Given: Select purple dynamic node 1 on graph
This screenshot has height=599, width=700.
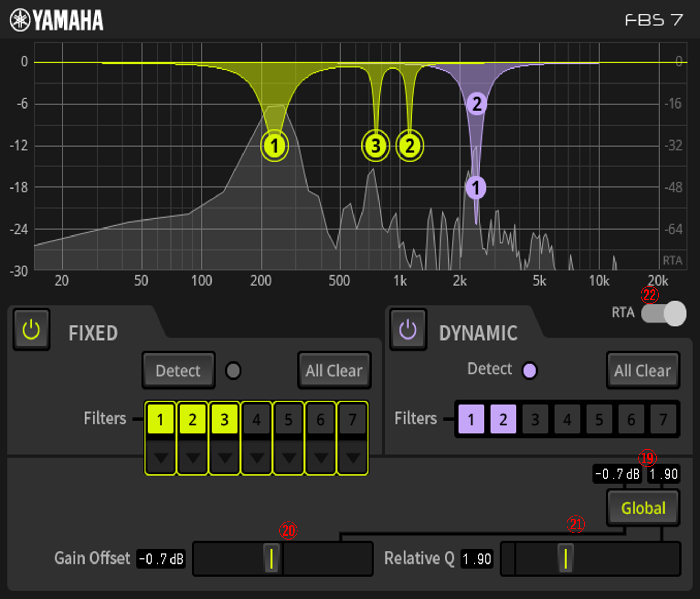Looking at the screenshot, I should [476, 187].
